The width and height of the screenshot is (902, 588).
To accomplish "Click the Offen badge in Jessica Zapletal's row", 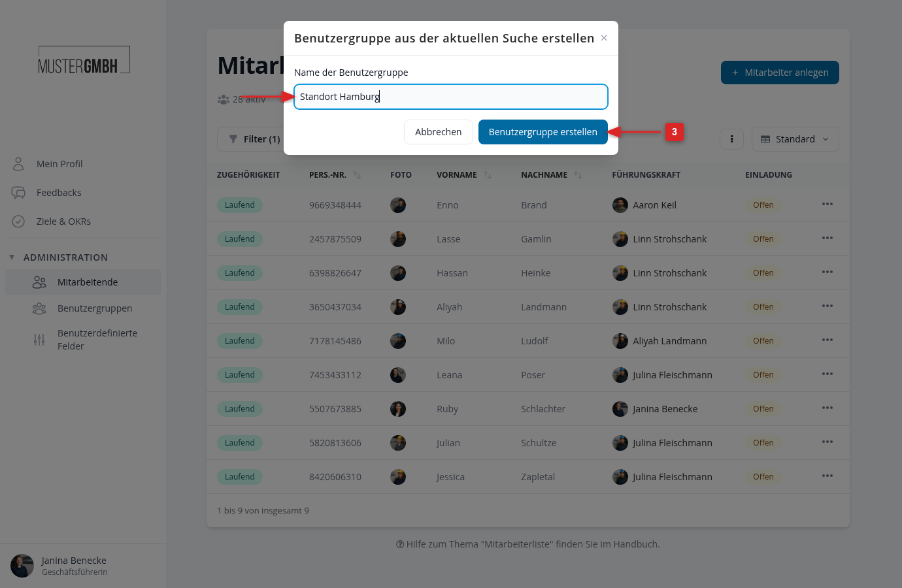I will click(x=763, y=477).
